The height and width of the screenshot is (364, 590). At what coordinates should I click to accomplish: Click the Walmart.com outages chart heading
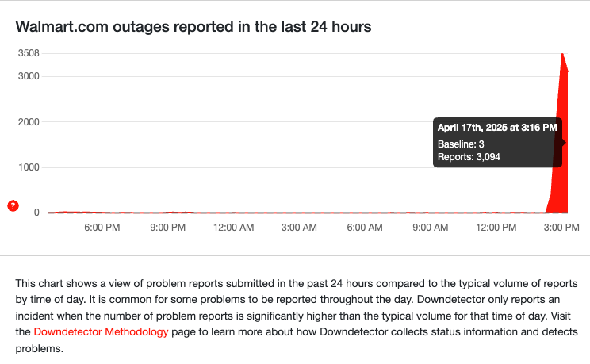(x=193, y=26)
